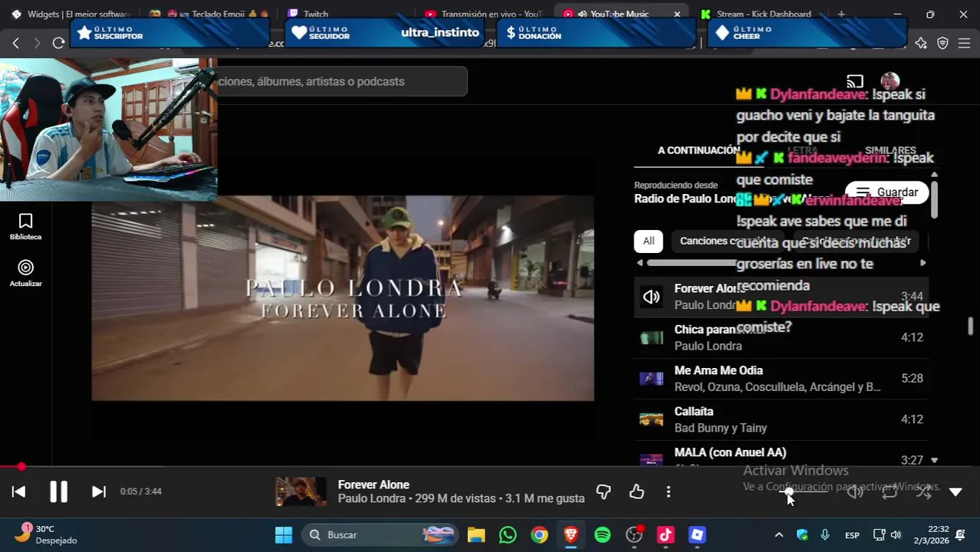The height and width of the screenshot is (552, 980).
Task: Collapse the player page with down arrow
Action: [x=955, y=492]
